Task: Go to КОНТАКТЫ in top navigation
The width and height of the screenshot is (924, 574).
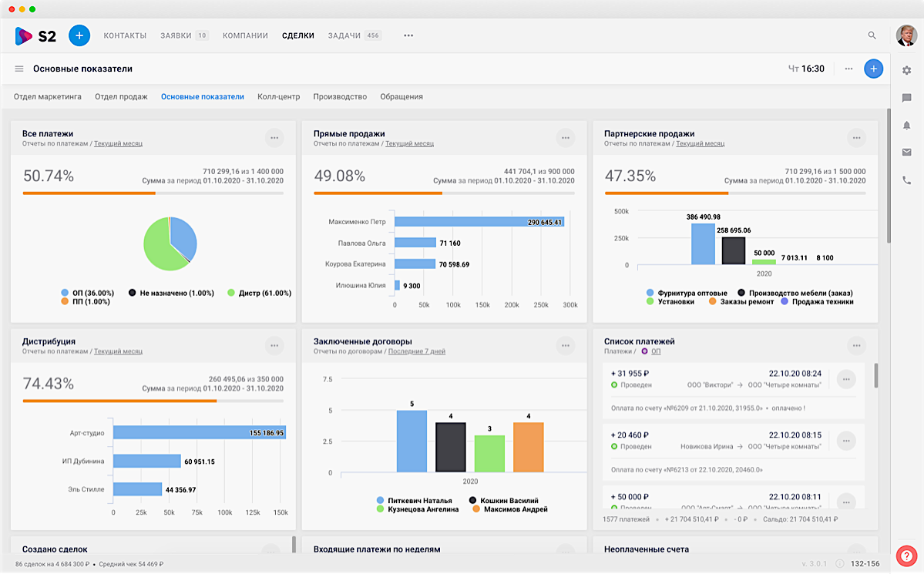Action: (x=125, y=35)
